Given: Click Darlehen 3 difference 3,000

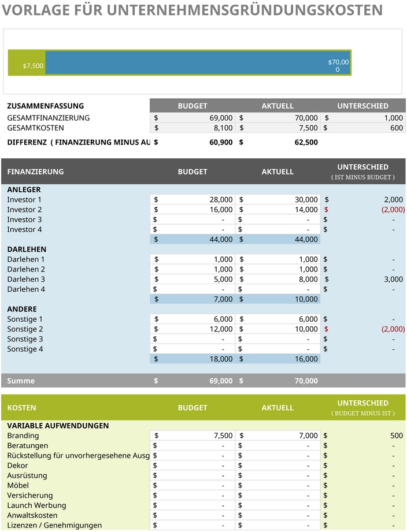Looking at the screenshot, I should [x=394, y=279].
